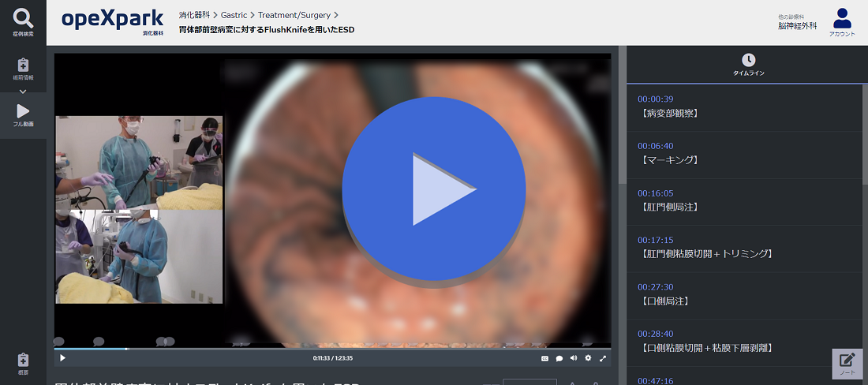868x385 pixels.
Task: Jump to 00:27:30 口側局注 chapter
Action: tap(743, 296)
